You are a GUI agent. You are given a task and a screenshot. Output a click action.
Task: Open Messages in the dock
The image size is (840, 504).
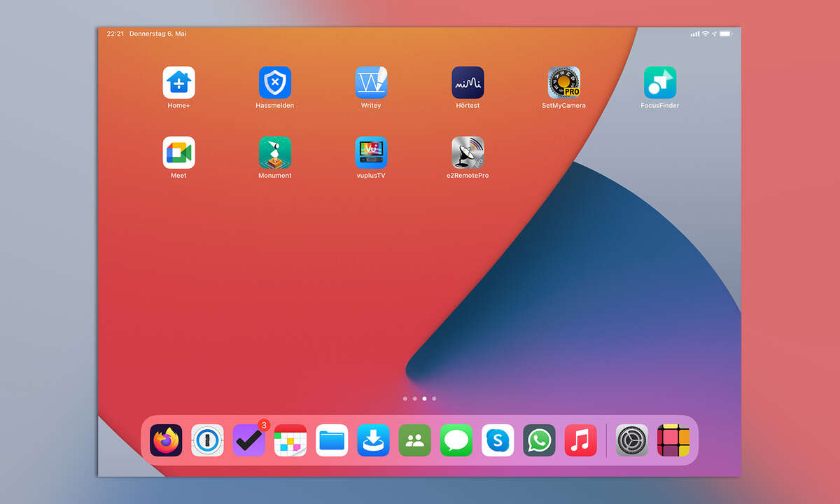point(456,440)
